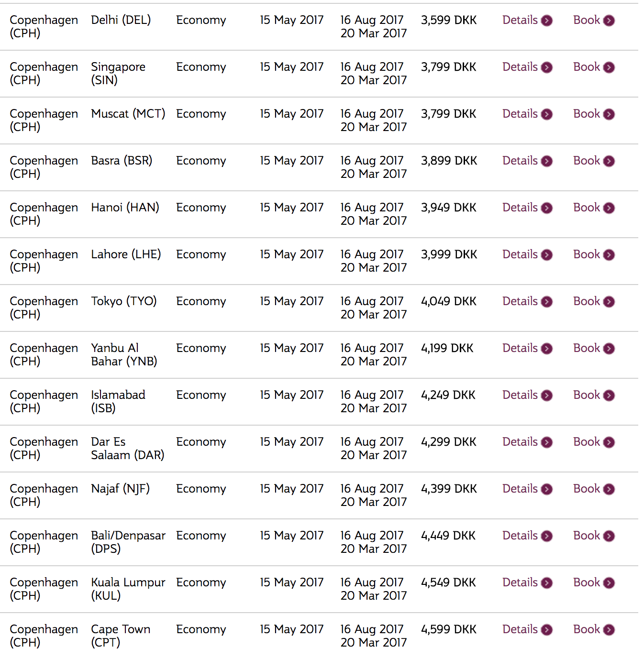
Task: Book the Basra flight link
Action: pos(587,161)
